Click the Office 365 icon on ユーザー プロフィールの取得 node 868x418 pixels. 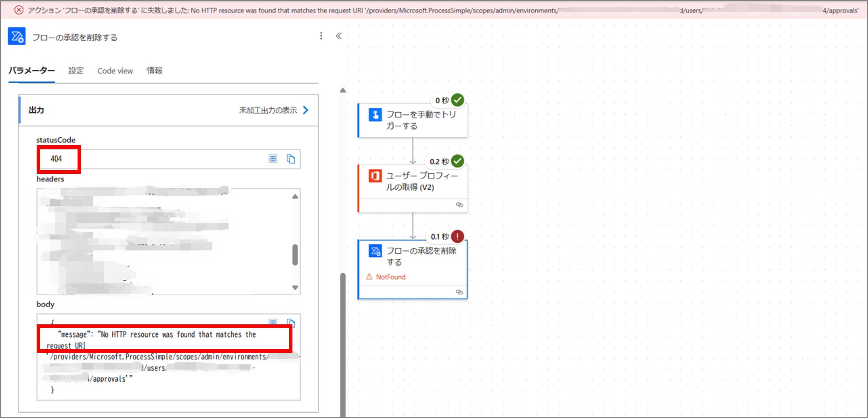[375, 176]
